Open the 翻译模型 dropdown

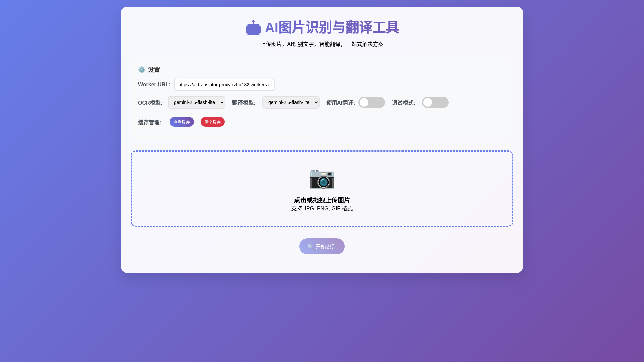(x=291, y=102)
